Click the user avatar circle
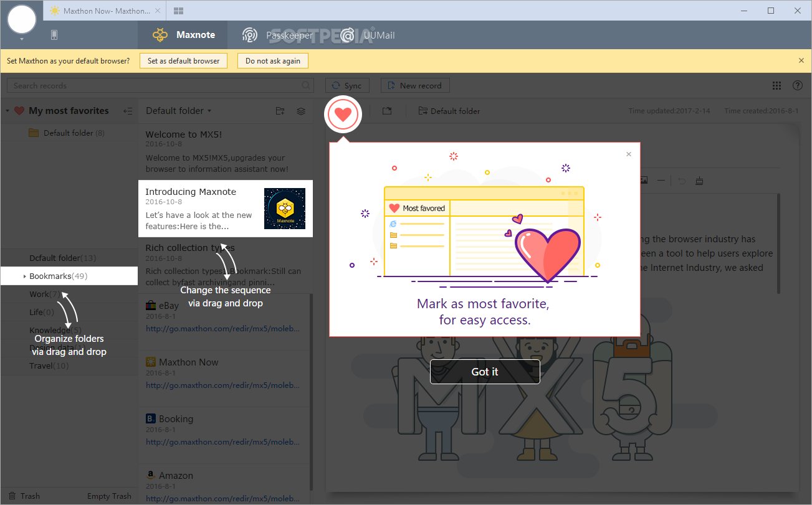812x505 pixels. click(x=22, y=19)
